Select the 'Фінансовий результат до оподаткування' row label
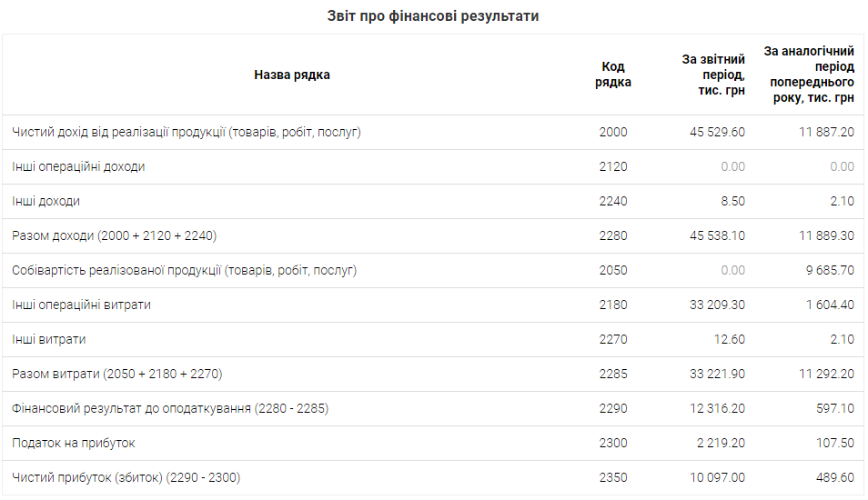 click(x=170, y=408)
